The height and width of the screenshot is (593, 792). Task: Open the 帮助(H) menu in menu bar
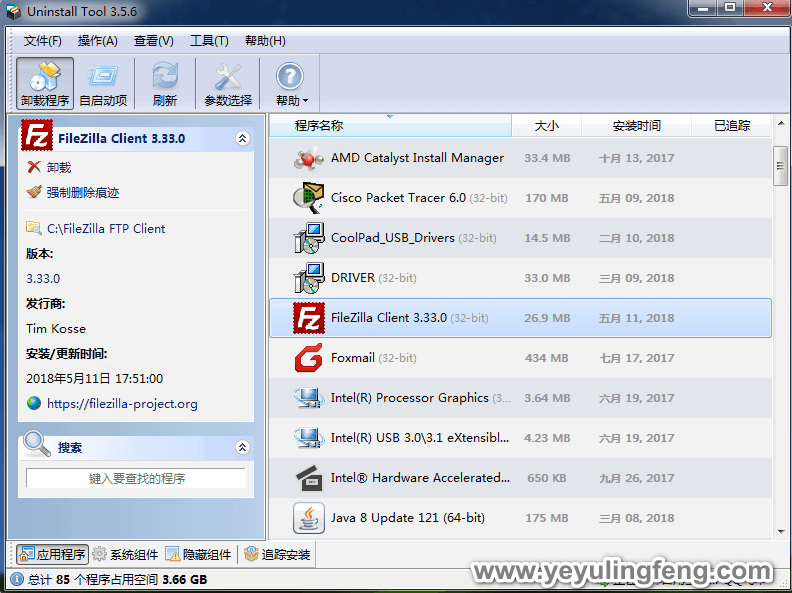pyautogui.click(x=265, y=41)
